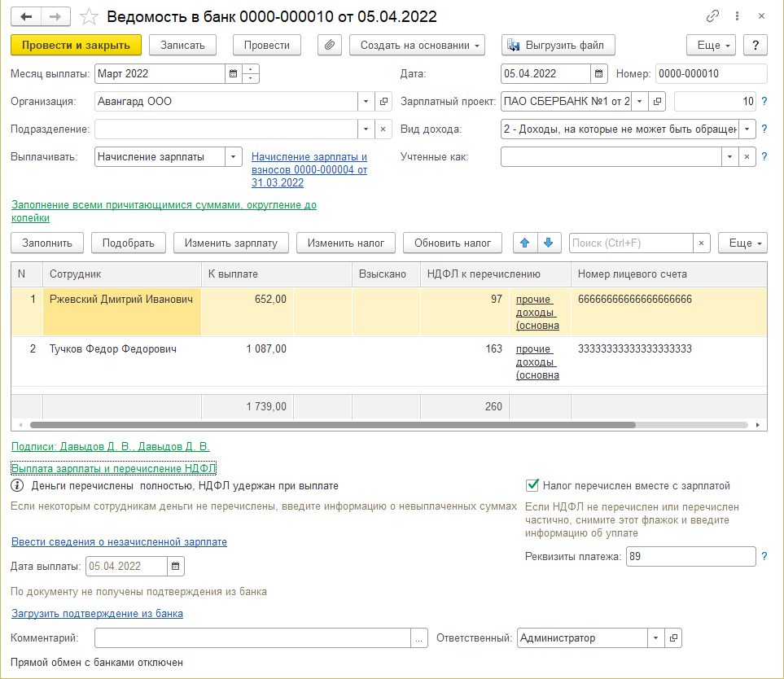Move table row up with arrow
This screenshot has height=679, width=784.
point(524,243)
